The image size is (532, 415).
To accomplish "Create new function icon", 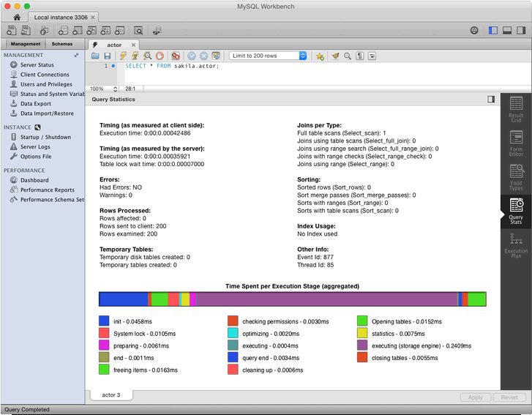I will 120,31.
